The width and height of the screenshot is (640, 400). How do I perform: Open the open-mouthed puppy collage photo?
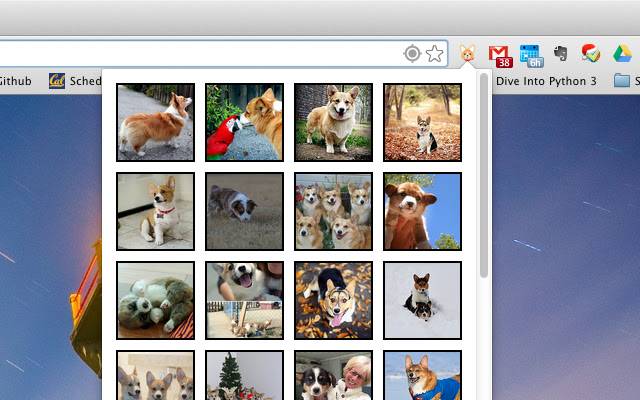pos(244,300)
